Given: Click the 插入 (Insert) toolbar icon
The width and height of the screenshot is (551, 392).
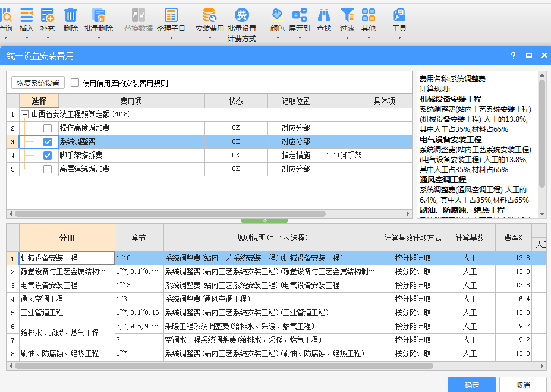Looking at the screenshot, I should click(27, 15).
